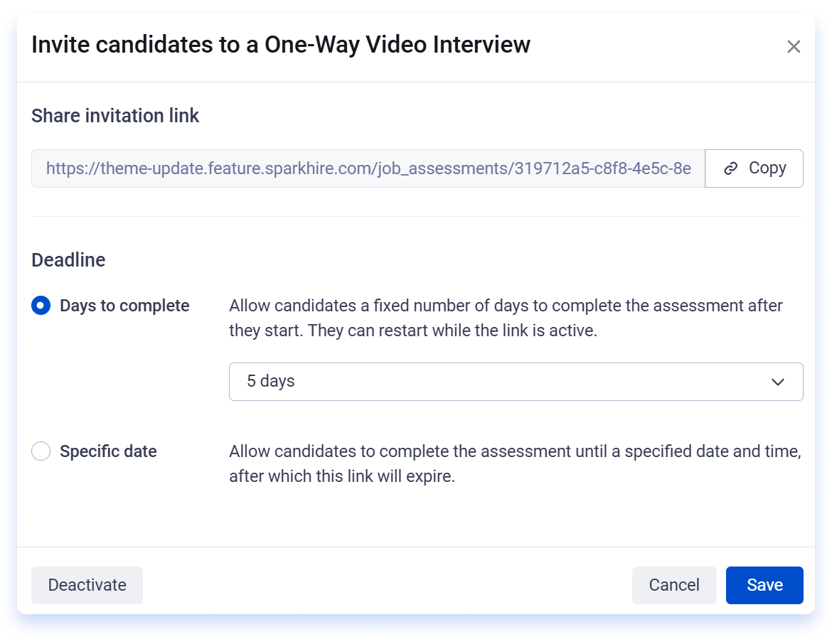Click the specified date and time description

click(515, 463)
